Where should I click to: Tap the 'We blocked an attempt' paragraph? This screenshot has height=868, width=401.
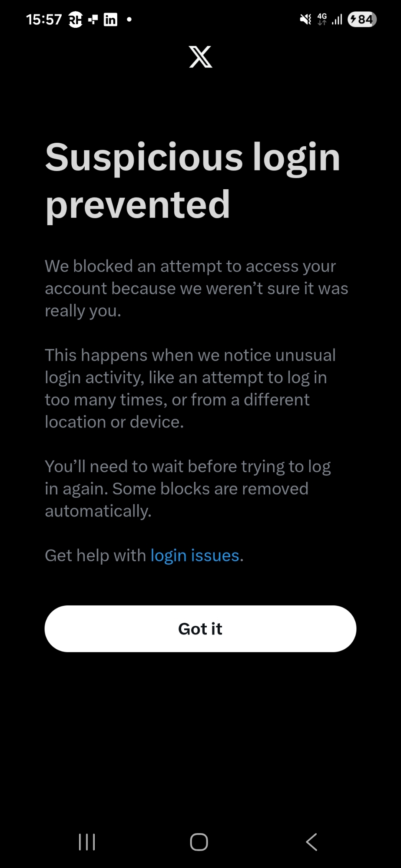pos(196,288)
